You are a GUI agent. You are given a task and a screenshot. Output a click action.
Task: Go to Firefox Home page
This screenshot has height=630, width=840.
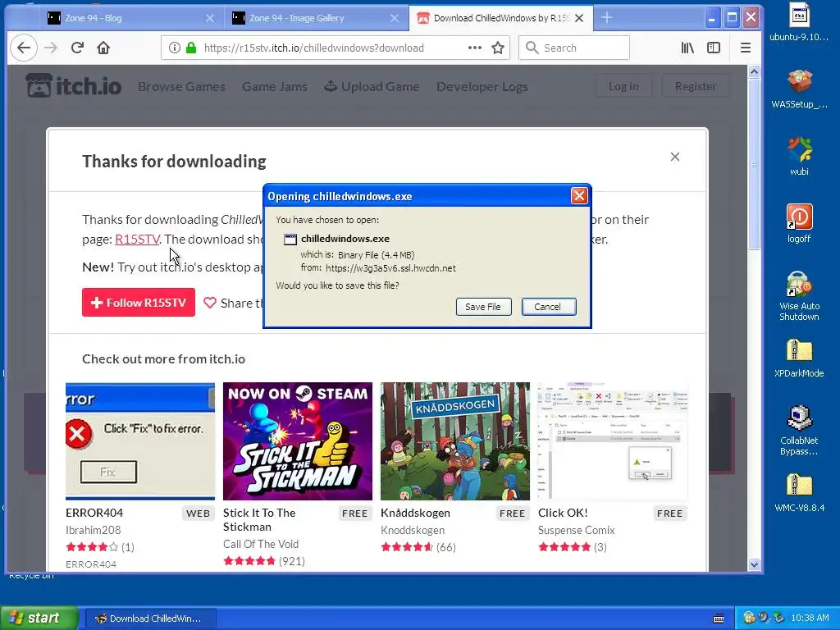click(103, 48)
